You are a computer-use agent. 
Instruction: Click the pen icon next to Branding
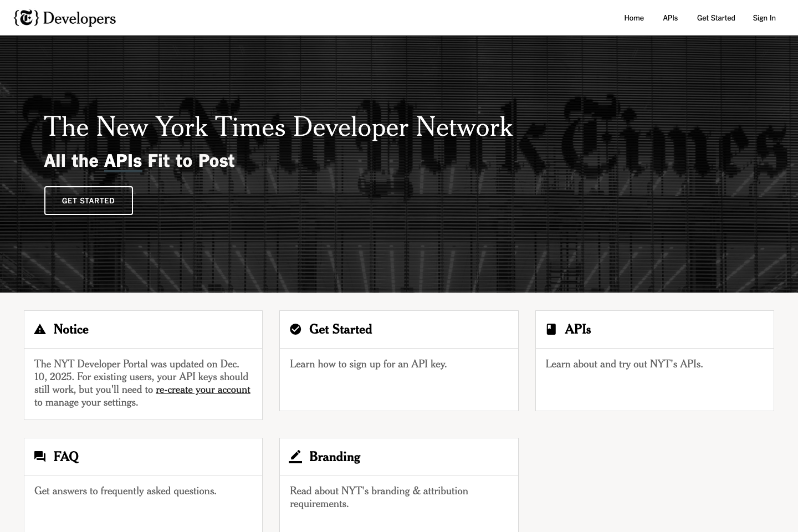[x=295, y=456]
